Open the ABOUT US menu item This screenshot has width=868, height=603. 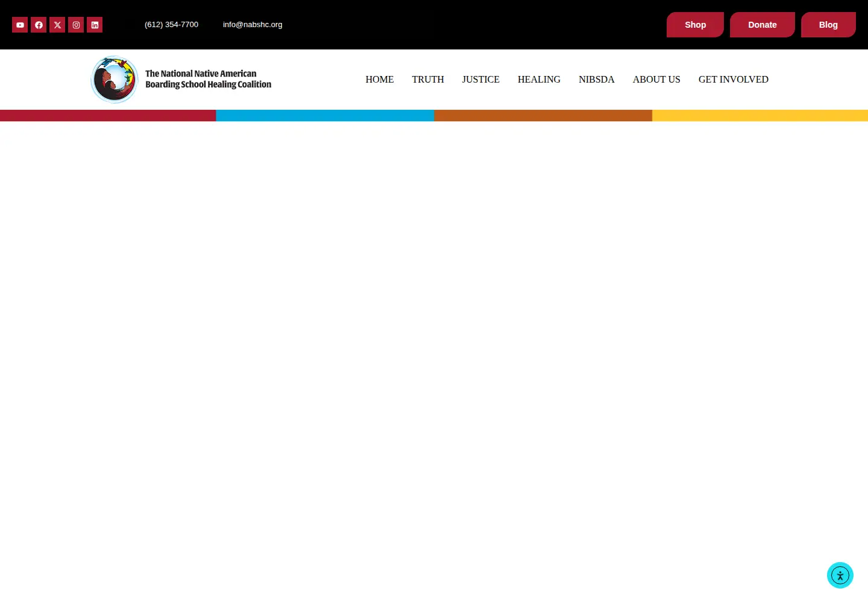coord(656,80)
